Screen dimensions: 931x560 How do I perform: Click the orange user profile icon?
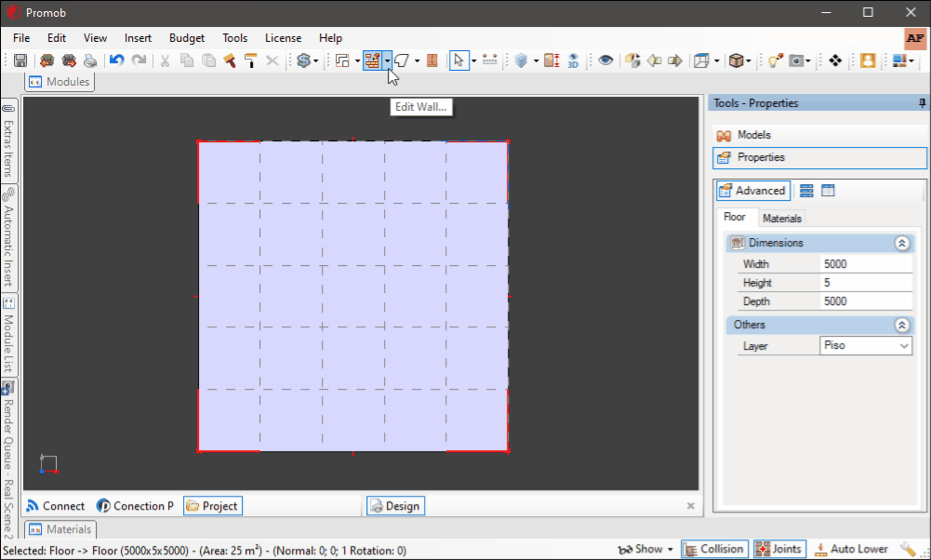pos(868,60)
